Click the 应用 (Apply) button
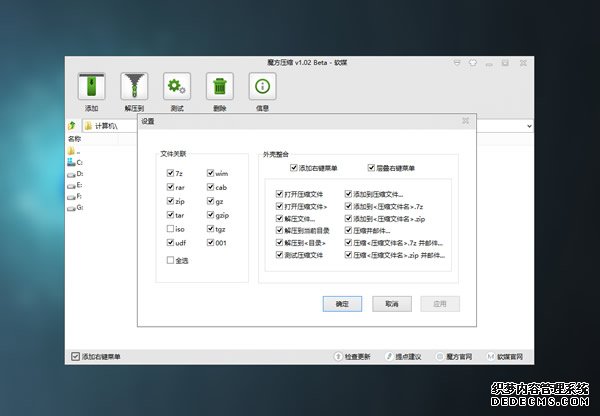600x416 pixels. 440,304
